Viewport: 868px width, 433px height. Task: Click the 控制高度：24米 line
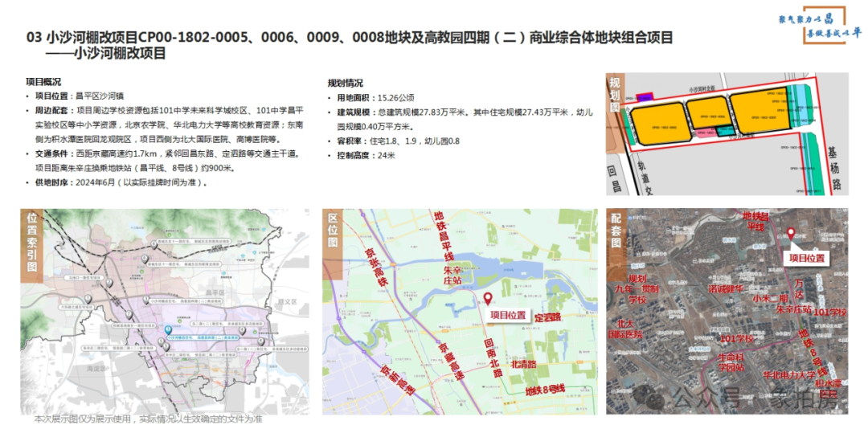point(366,156)
